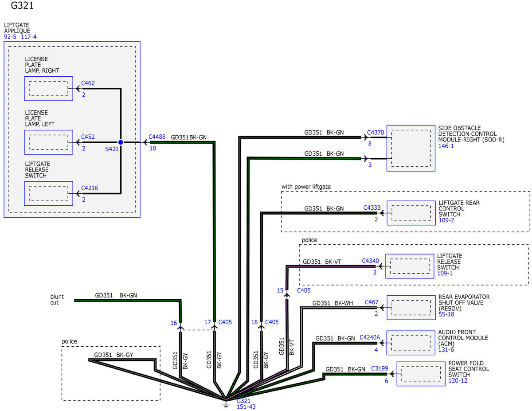Viewport: 532px width, 411px height.
Task: Select the C4240A connector link
Action: point(370,337)
